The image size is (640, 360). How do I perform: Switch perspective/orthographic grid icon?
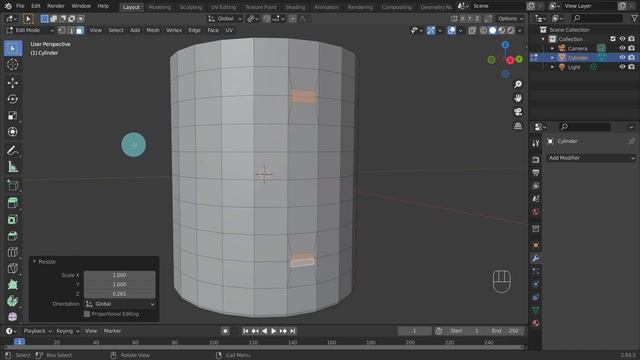518,126
